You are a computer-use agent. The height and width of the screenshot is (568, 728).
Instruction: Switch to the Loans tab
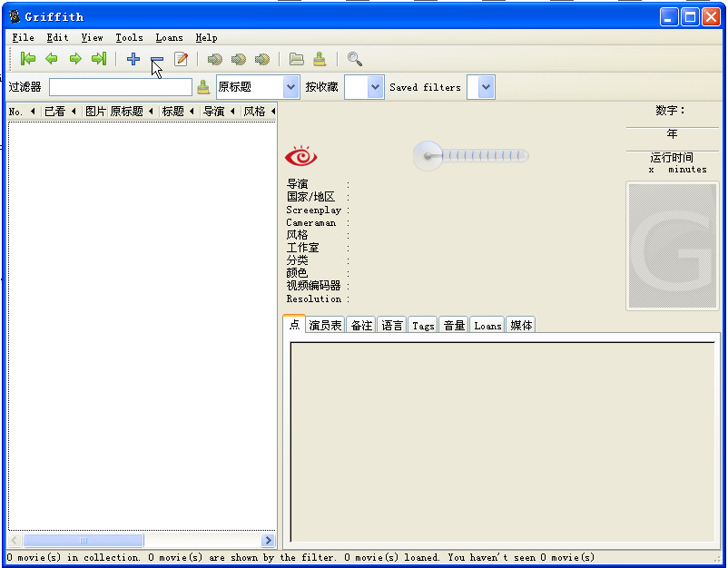point(487,326)
